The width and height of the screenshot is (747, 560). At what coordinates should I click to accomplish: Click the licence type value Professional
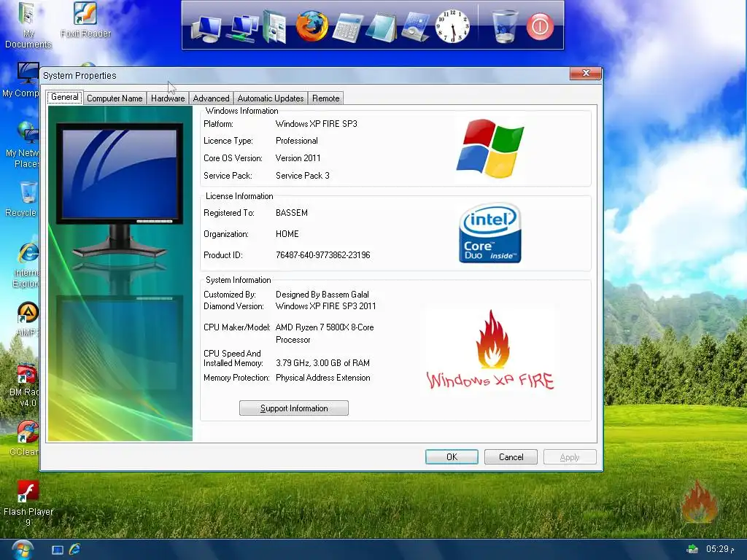pyautogui.click(x=296, y=141)
